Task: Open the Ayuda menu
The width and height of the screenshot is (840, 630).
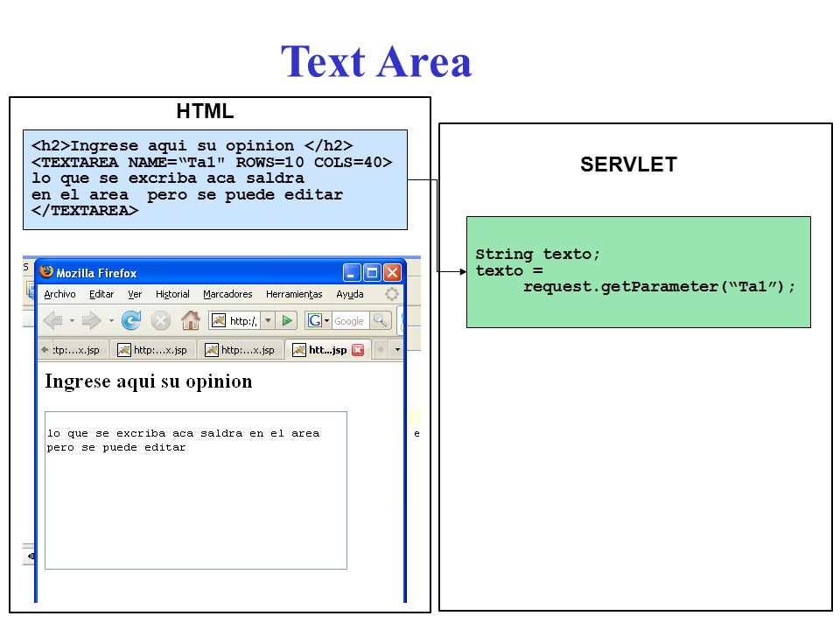Action: click(x=350, y=294)
